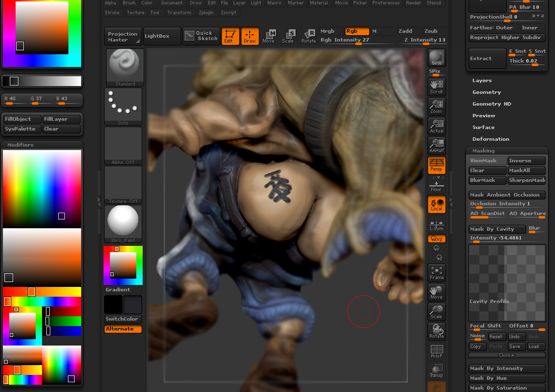Viewport: 555px width, 392px height.
Task: Enable Mrgb painting mode
Action: click(331, 31)
